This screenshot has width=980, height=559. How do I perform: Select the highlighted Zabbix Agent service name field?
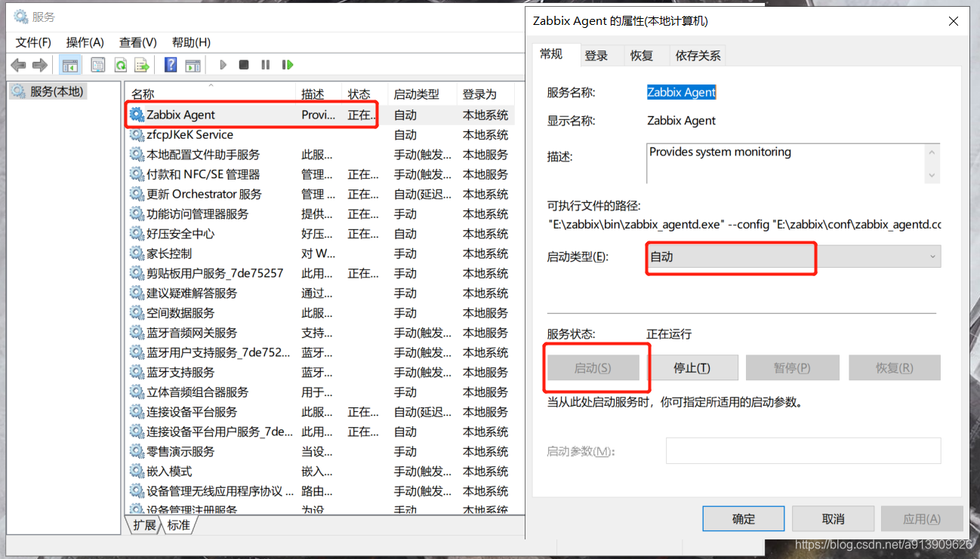[682, 92]
